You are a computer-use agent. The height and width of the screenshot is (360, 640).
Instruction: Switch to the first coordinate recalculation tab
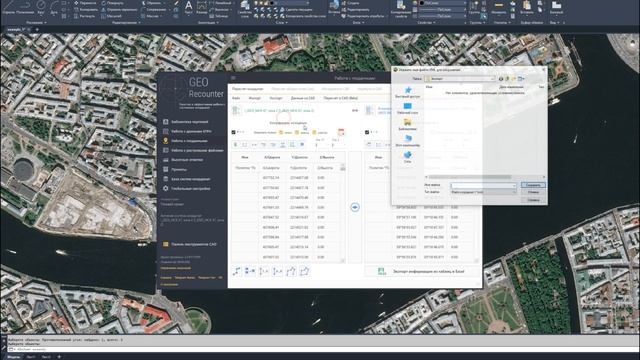(247, 89)
